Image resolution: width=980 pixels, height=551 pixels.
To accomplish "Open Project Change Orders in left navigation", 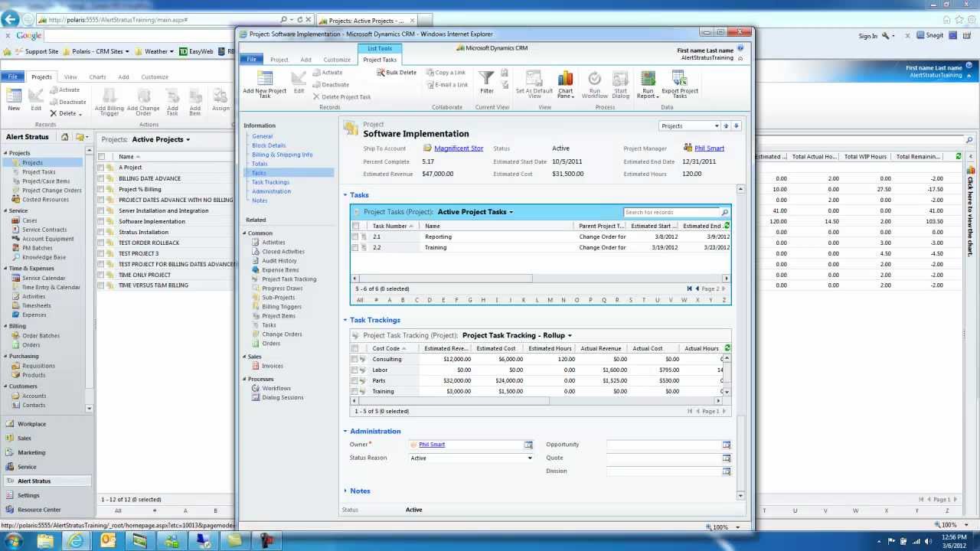I will [52, 191].
